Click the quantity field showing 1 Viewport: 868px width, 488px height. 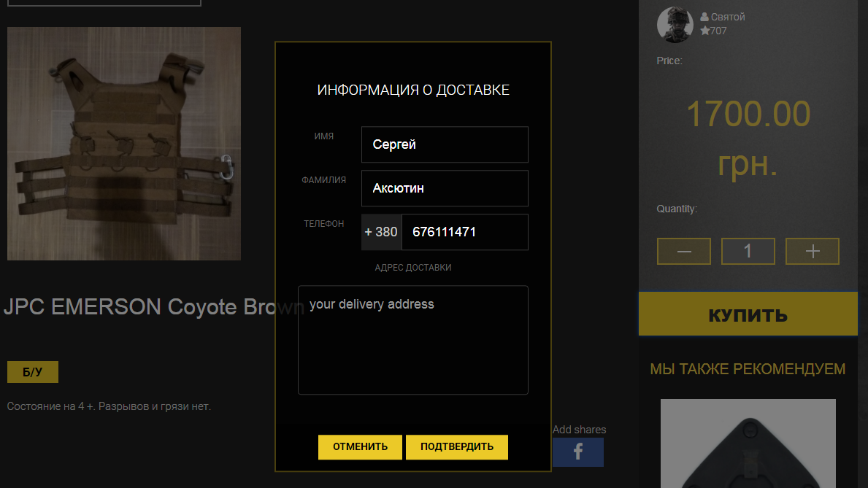pos(748,251)
